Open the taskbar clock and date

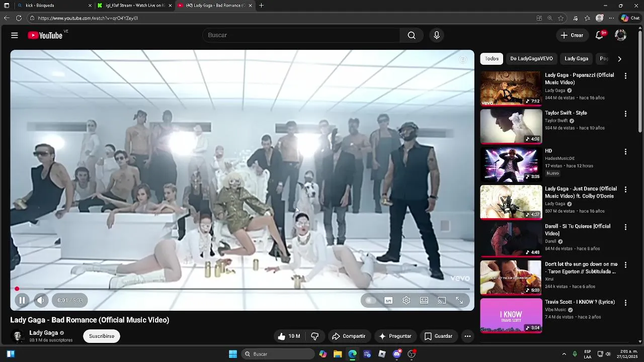point(627,354)
